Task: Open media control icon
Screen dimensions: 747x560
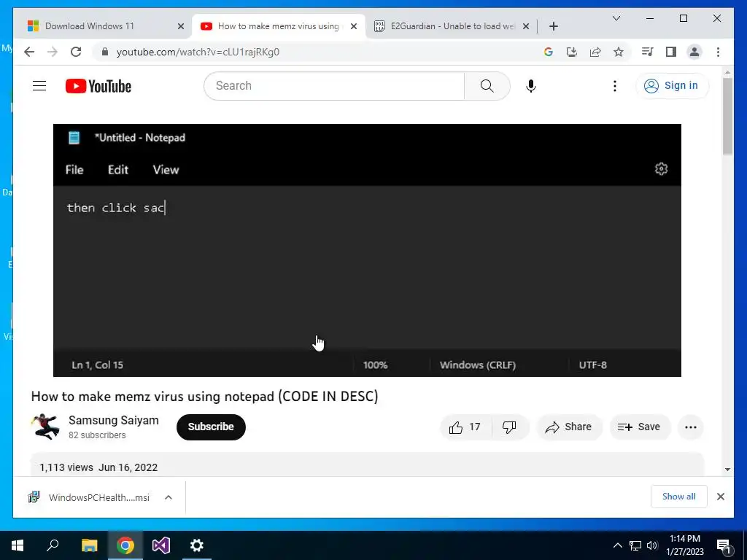Action: point(647,52)
